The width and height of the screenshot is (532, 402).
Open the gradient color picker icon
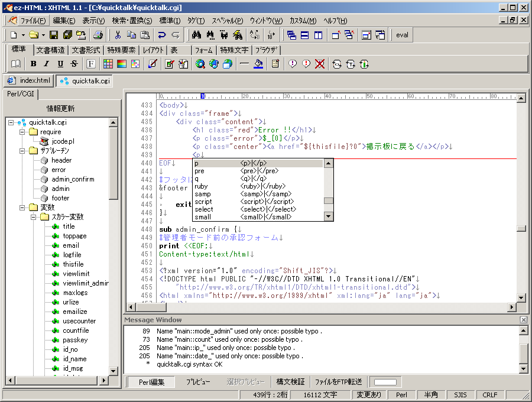(x=121, y=64)
